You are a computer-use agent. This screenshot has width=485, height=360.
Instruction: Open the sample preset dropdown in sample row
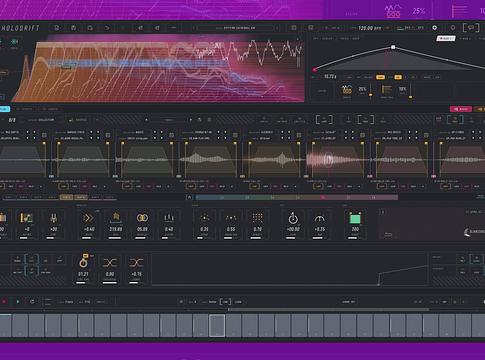point(168,120)
